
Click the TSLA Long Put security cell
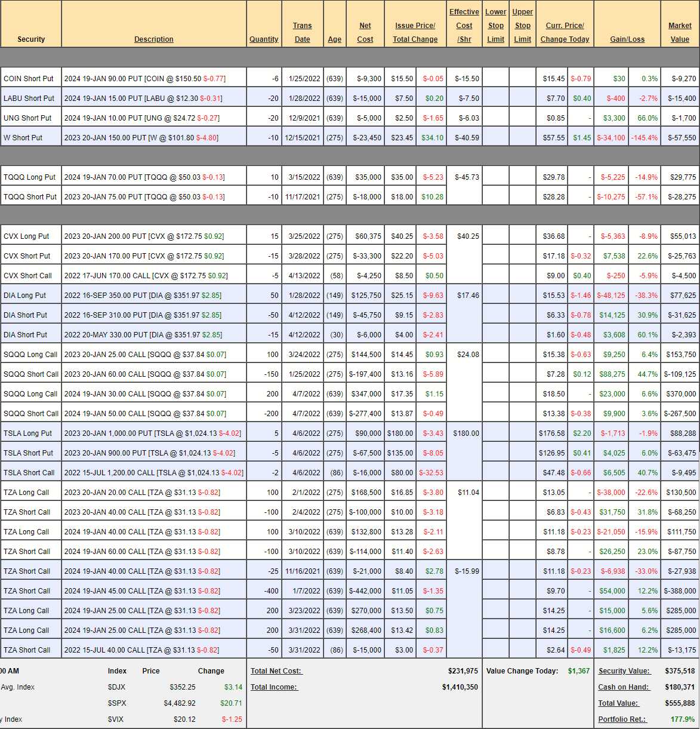[x=28, y=433]
